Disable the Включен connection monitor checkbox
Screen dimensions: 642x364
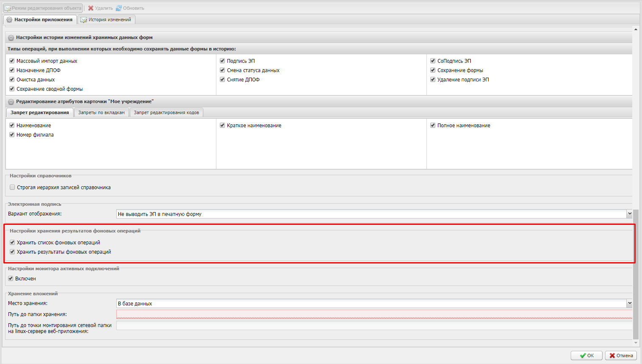11,279
